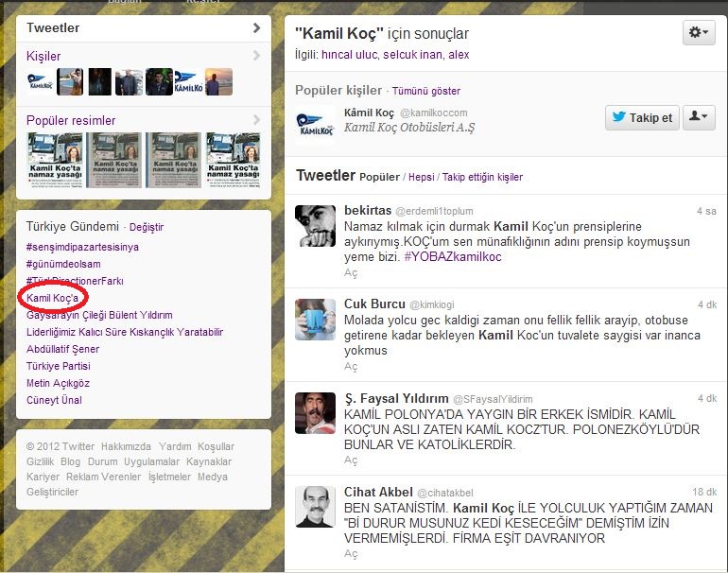728x573 pixels.
Task: Open Hakkımızda footer link
Action: (x=126, y=446)
